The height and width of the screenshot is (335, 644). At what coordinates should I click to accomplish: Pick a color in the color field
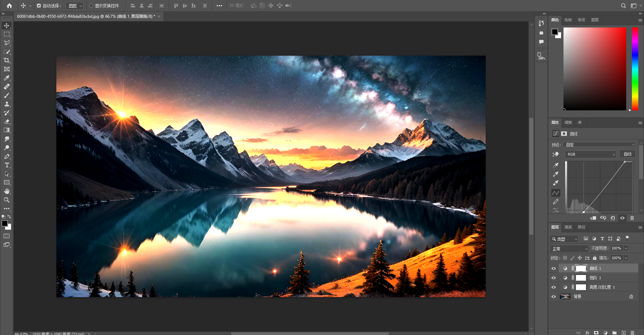point(595,69)
